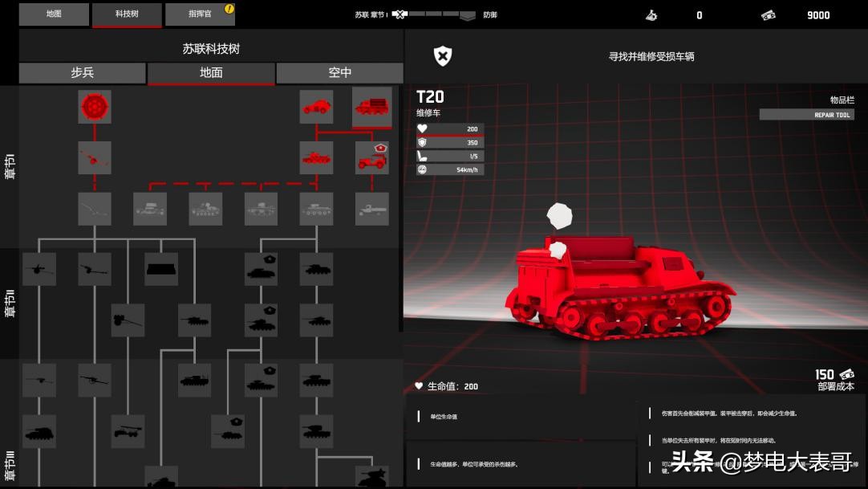Choose the red tank node in chapter I
Image resolution: width=868 pixels, height=489 pixels.
point(316,158)
